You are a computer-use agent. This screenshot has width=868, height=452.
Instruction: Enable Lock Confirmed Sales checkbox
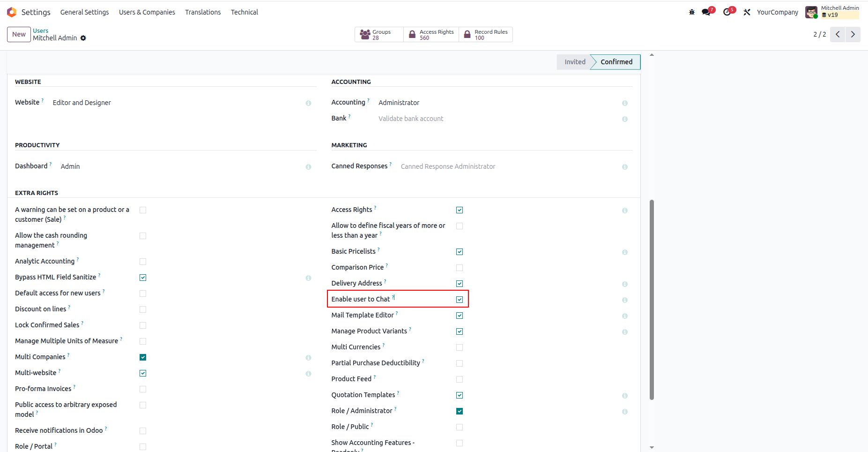[x=143, y=325]
